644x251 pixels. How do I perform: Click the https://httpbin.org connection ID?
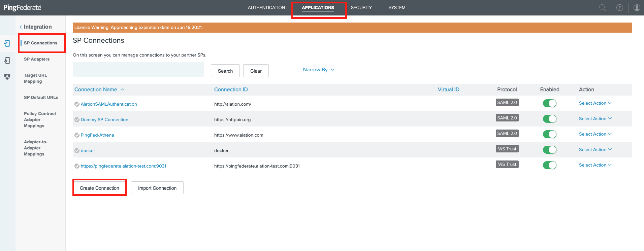[232, 120]
